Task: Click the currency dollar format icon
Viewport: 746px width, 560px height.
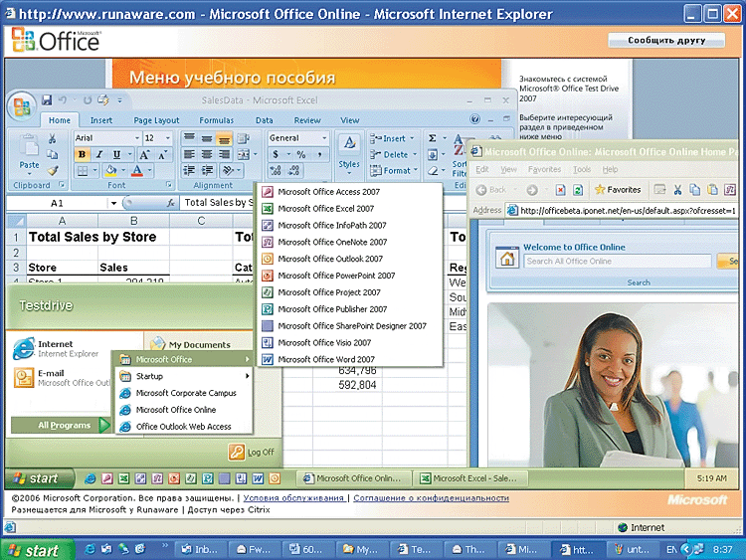Action: [x=276, y=154]
